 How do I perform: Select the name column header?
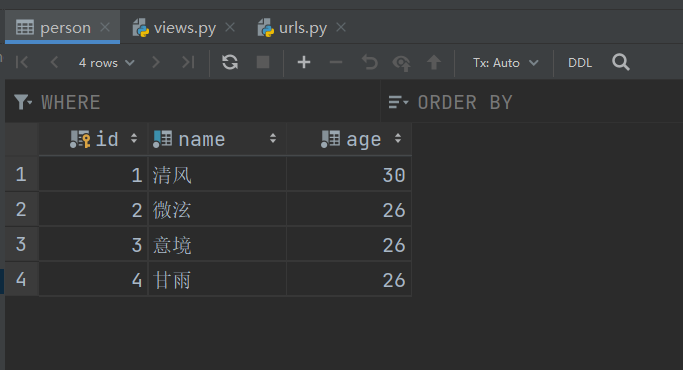tap(217, 139)
